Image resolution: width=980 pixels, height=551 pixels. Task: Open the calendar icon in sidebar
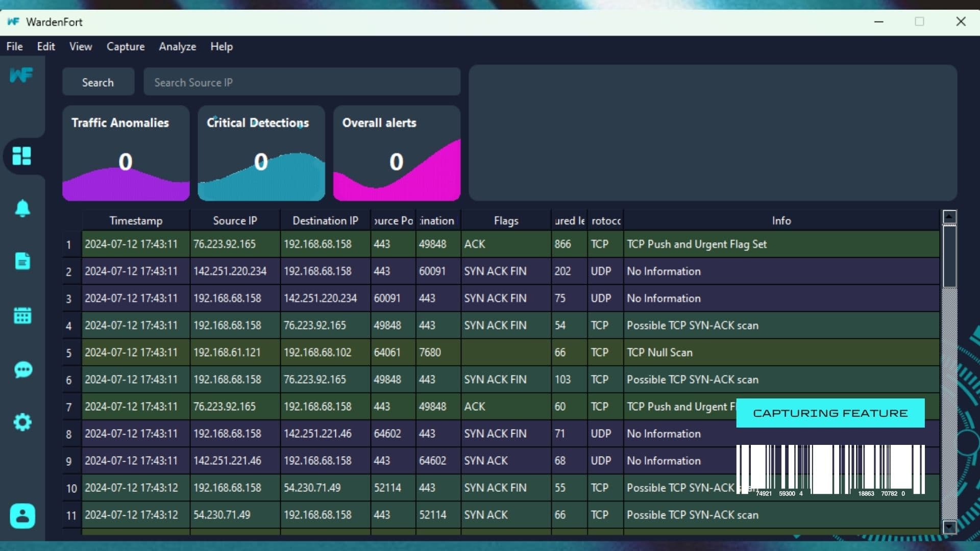[x=22, y=315]
